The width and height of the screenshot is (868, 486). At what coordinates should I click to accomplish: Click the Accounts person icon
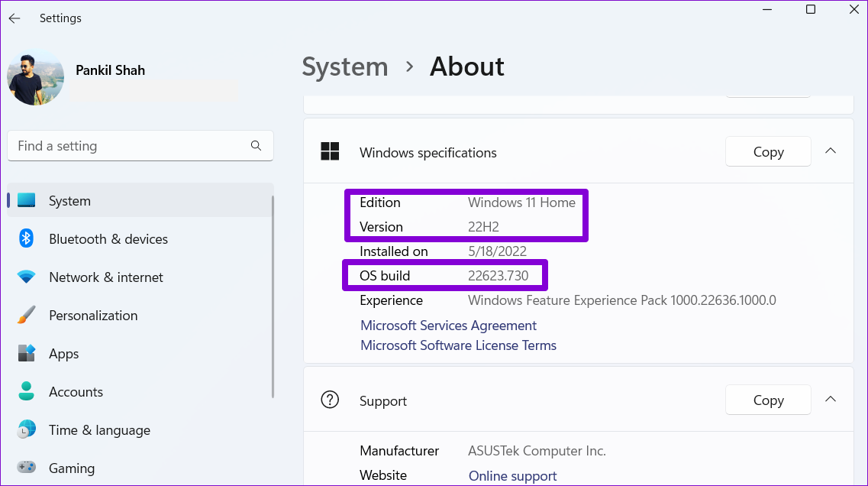point(27,391)
